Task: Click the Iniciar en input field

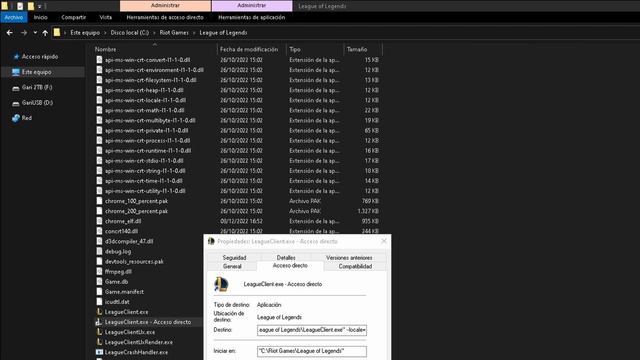Action: (312, 351)
